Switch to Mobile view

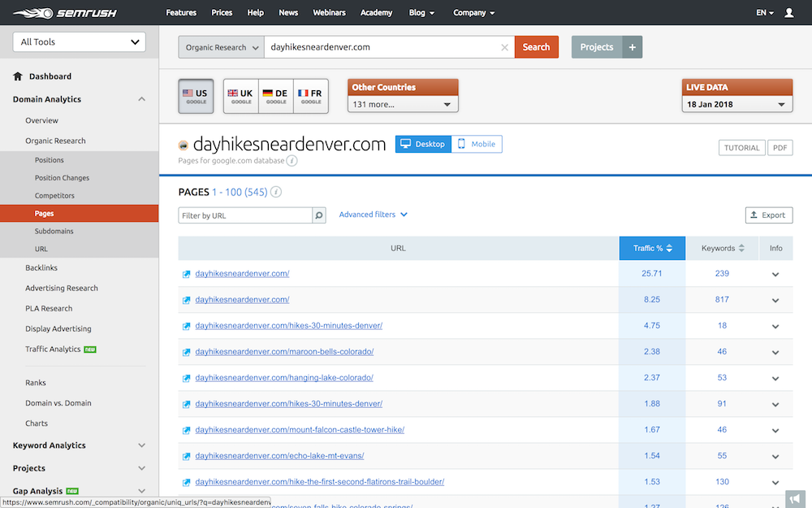477,144
